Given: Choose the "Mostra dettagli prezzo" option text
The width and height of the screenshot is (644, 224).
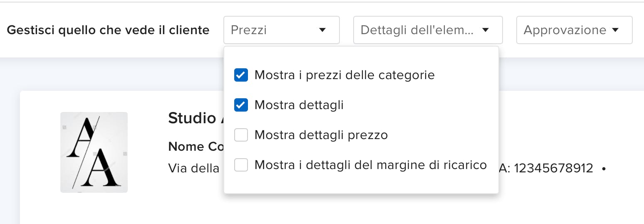Looking at the screenshot, I should (321, 135).
